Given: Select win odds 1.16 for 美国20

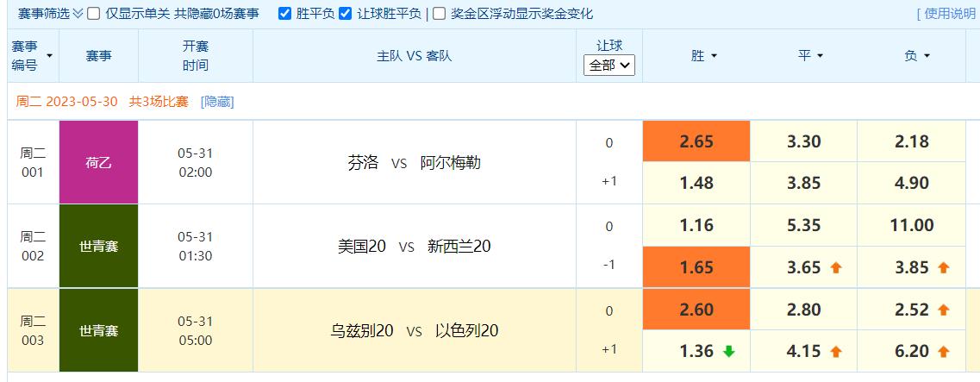Looking at the screenshot, I should 696,225.
